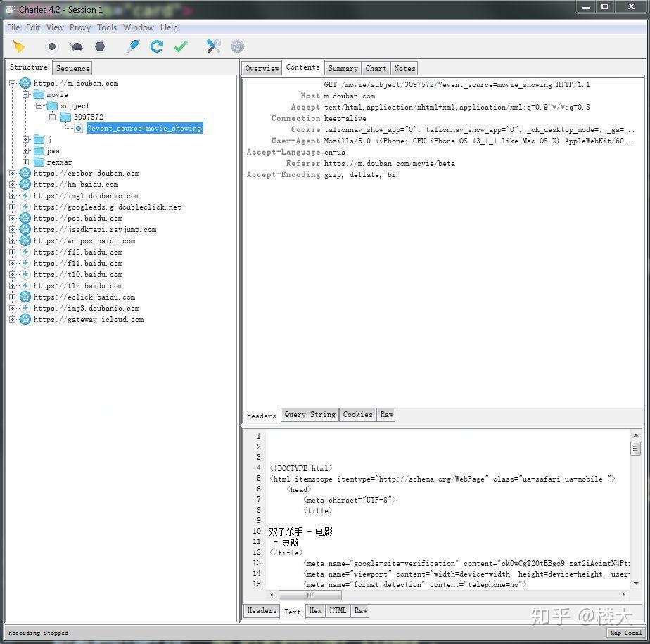Switch to the Sequence tab

[x=72, y=68]
